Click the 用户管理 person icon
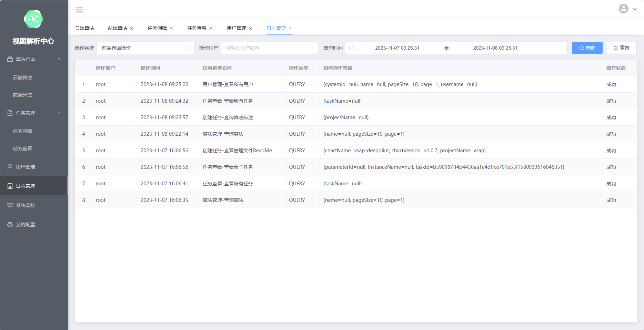 click(10, 167)
